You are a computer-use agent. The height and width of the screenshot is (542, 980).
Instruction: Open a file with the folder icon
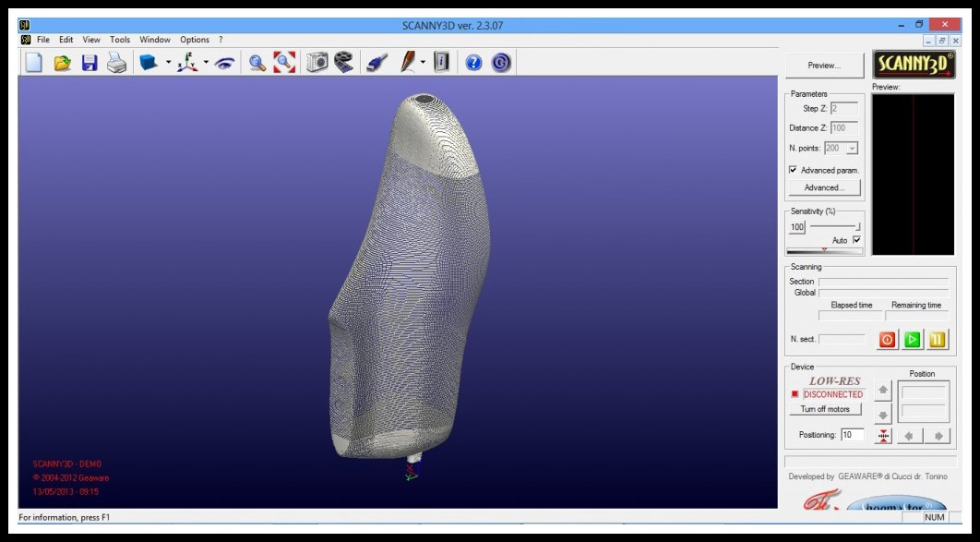63,63
